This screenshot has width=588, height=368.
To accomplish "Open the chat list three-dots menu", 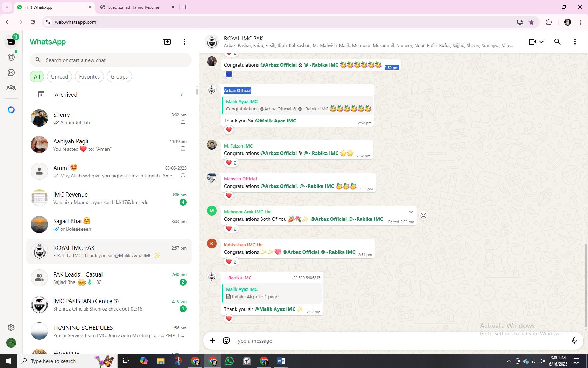I will (185, 42).
